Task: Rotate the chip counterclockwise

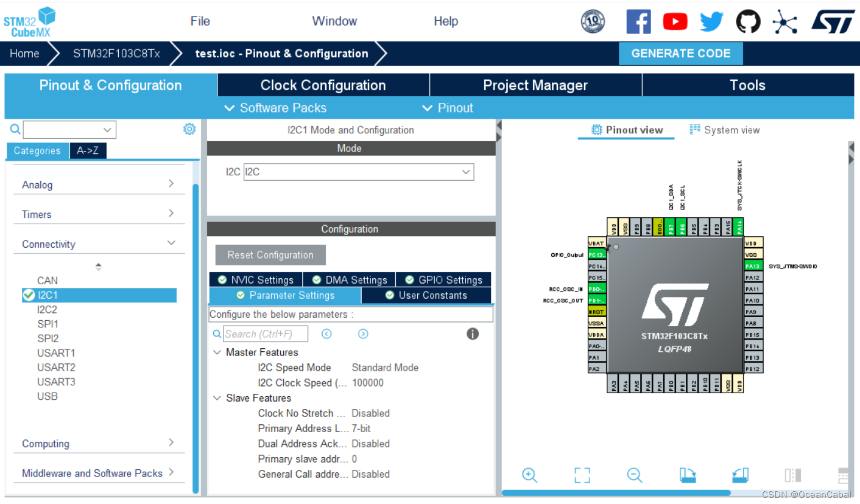Action: pyautogui.click(x=740, y=475)
